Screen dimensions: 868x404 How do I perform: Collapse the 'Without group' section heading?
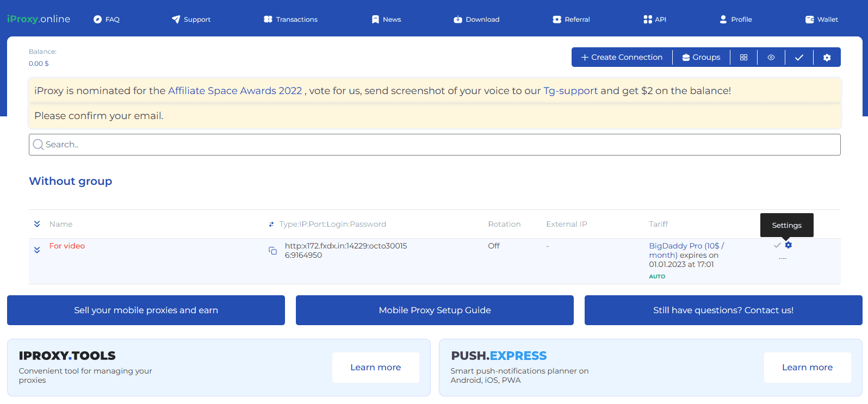point(71,181)
